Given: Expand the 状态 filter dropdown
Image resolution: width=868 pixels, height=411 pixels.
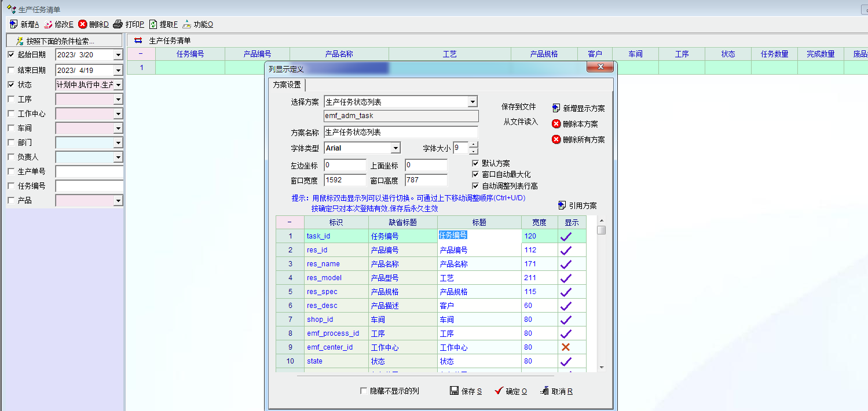Looking at the screenshot, I should [x=118, y=85].
